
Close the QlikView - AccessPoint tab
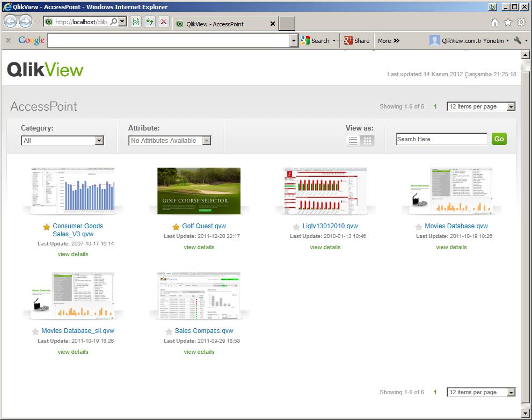pyautogui.click(x=273, y=24)
